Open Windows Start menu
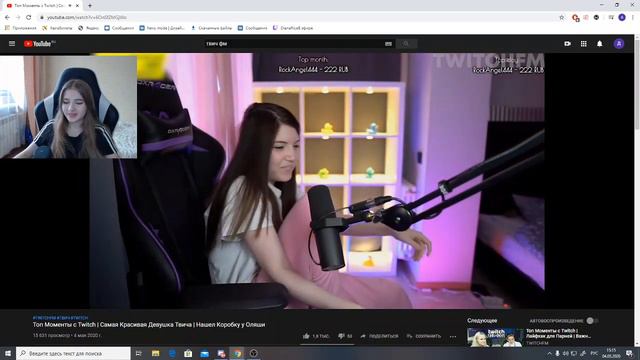The height and width of the screenshot is (360, 640). point(7,353)
